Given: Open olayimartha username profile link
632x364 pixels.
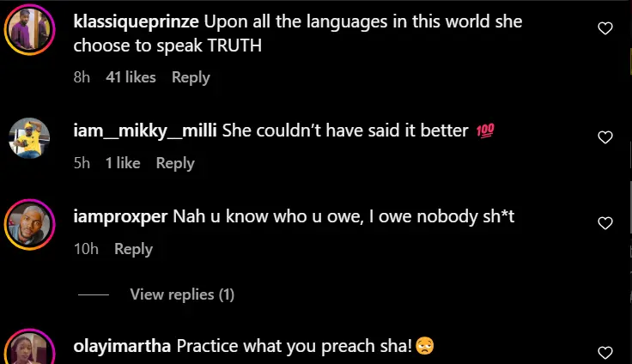Looking at the screenshot, I should [x=123, y=346].
